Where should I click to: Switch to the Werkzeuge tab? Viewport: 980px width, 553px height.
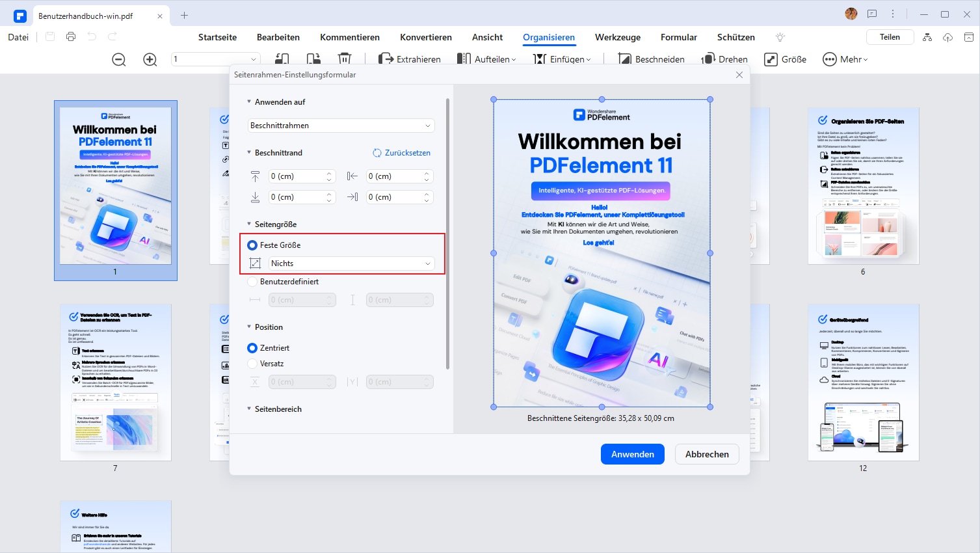pyautogui.click(x=618, y=37)
